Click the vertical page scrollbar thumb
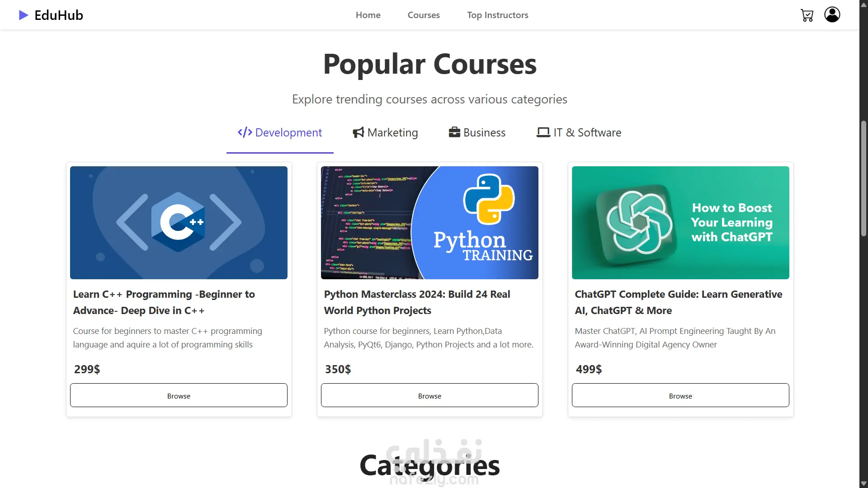 863,178
